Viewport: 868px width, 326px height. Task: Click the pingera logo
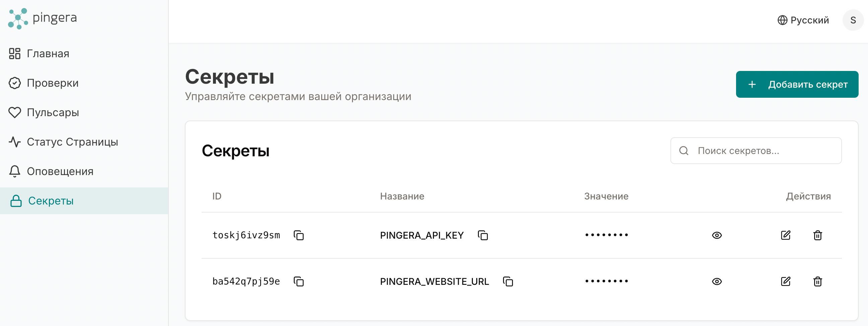click(43, 18)
